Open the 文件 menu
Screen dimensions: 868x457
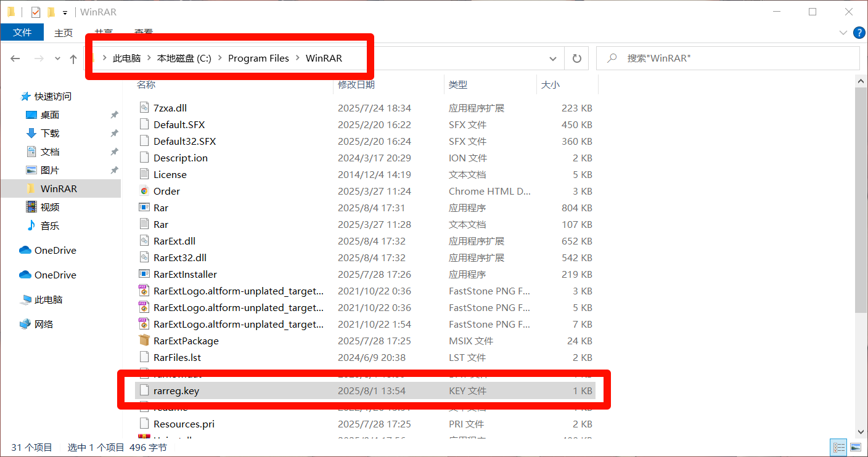click(22, 33)
